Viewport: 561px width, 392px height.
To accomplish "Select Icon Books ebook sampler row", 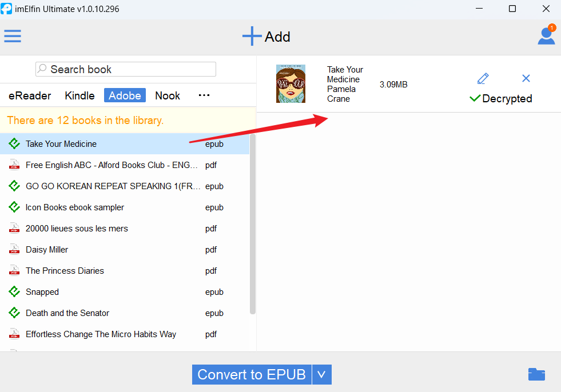I will (125, 207).
